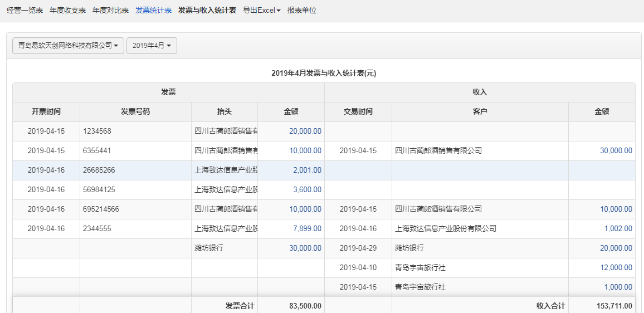Click the 发票 group header
The height and width of the screenshot is (313, 644).
[168, 92]
